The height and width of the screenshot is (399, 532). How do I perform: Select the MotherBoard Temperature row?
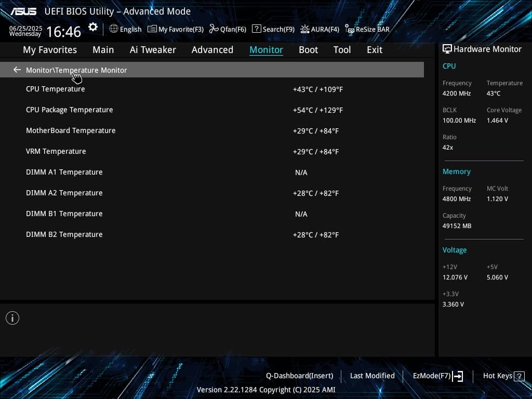pos(212,130)
